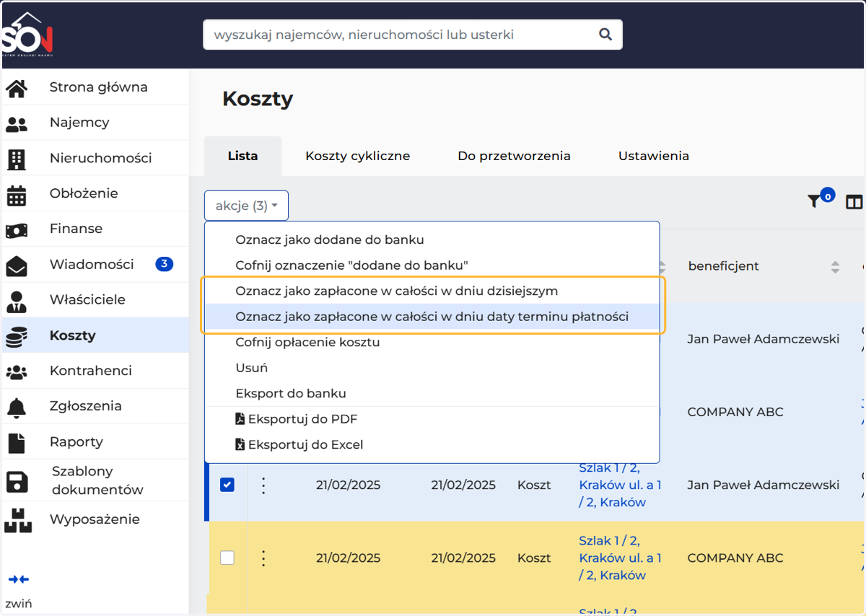
Task: Select Eksportuj do PDF
Action: pyautogui.click(x=432, y=419)
